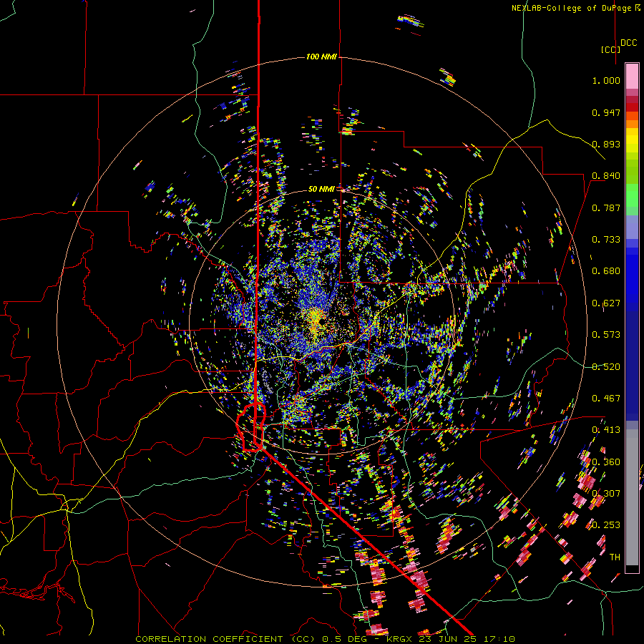Screen dimensions: 644x644
Task: Click the 0.627 legend value
Action: (606, 303)
